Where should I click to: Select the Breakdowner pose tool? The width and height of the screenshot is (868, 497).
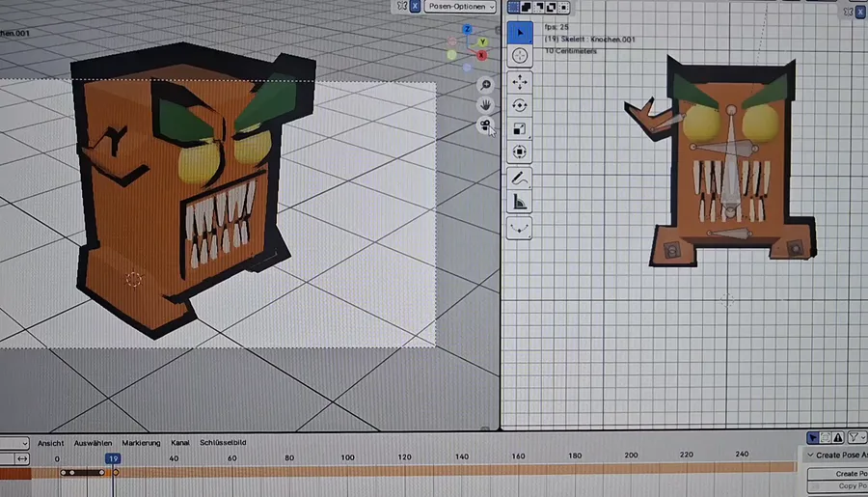pyautogui.click(x=519, y=229)
